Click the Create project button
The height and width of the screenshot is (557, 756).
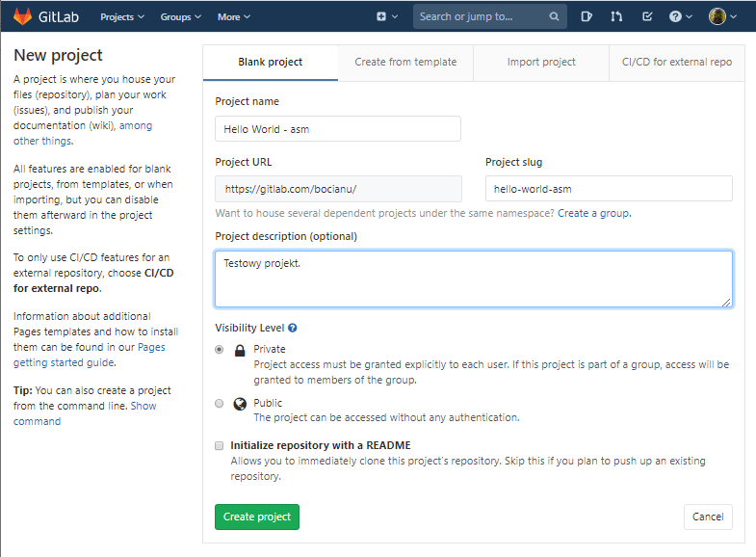(x=257, y=517)
